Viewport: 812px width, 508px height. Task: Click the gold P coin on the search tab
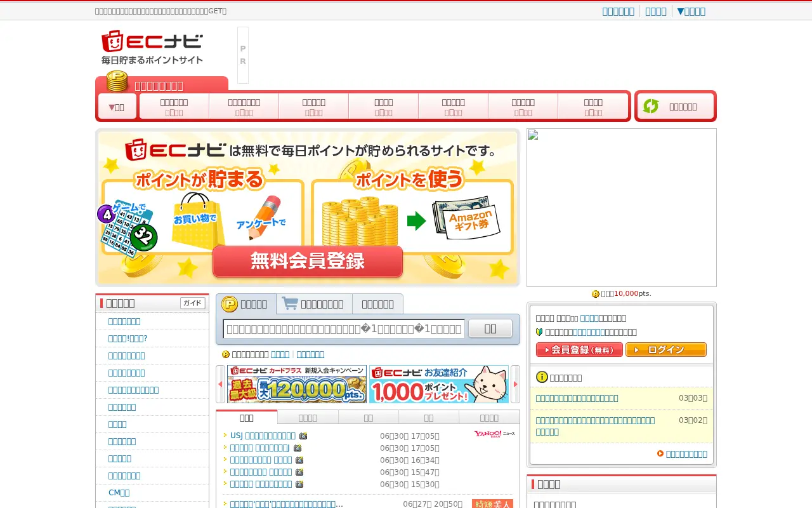[x=230, y=304]
